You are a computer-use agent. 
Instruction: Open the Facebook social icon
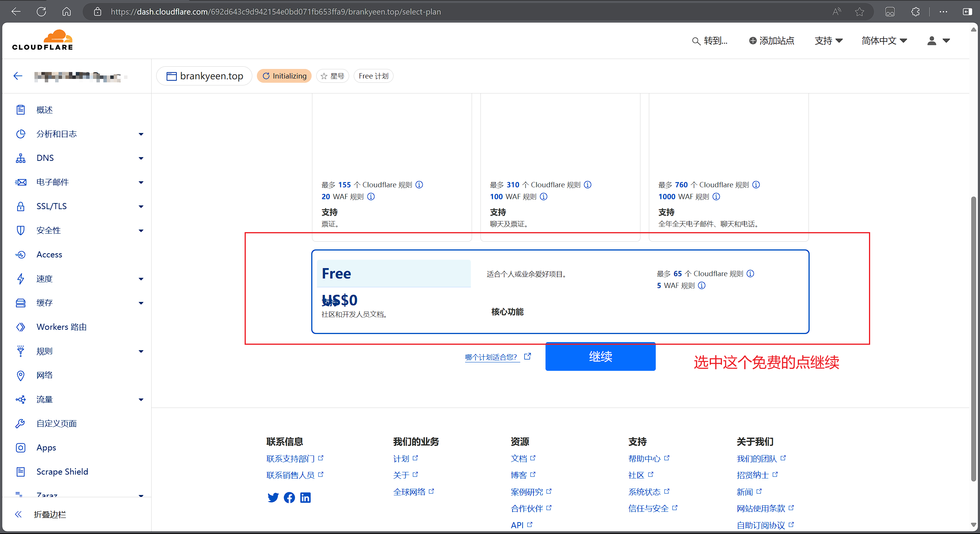(289, 498)
